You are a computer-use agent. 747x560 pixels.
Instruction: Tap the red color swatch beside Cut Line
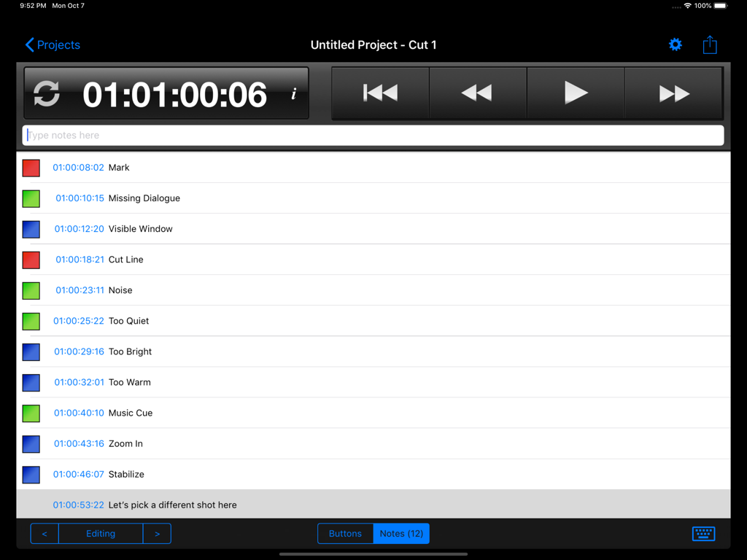[31, 260]
